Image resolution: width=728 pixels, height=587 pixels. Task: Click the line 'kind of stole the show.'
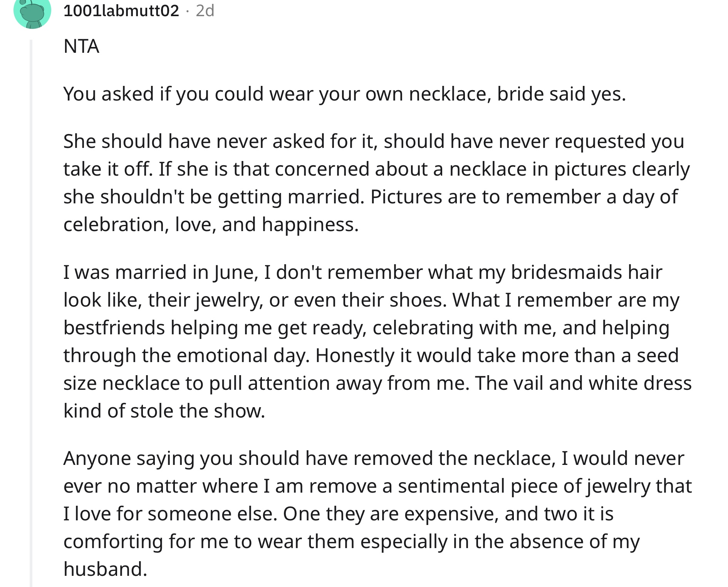(x=164, y=411)
